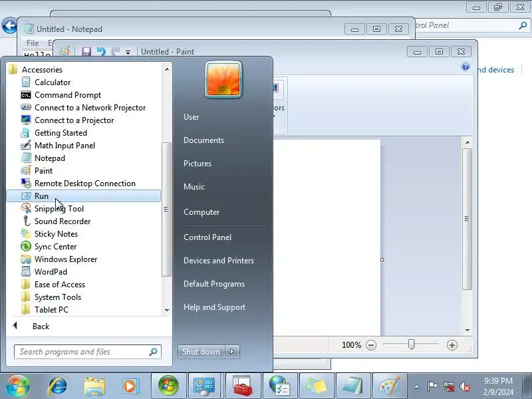Viewport: 532px width, 399px height.
Task: Zoom out with minus button in Paint
Action: tap(371, 345)
